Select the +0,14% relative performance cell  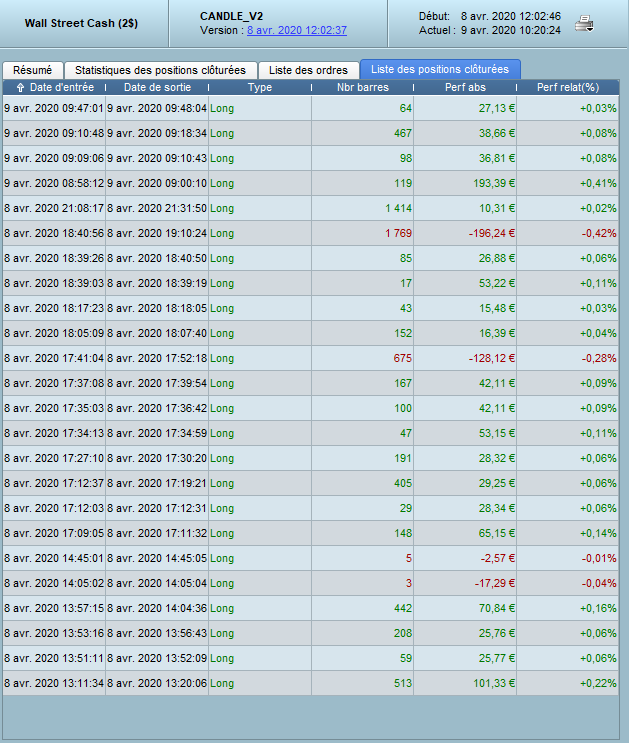[x=568, y=534]
